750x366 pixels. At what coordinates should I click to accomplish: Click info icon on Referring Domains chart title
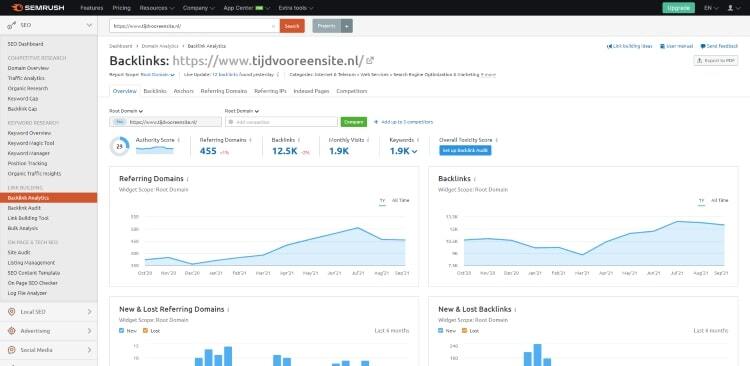pyautogui.click(x=188, y=179)
